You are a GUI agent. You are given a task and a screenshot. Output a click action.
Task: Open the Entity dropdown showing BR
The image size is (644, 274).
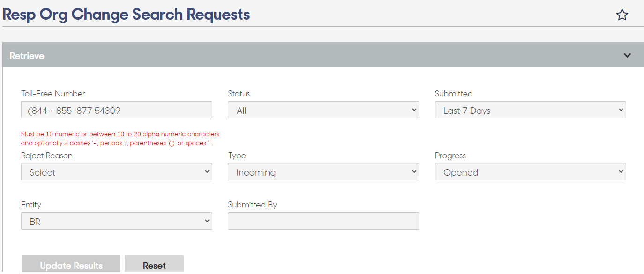pyautogui.click(x=117, y=221)
